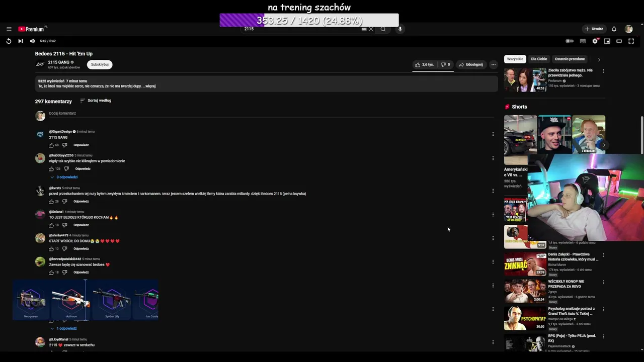Screen dimensions: 644x362
Task: Open the account avatar menu
Action: tap(628, 29)
